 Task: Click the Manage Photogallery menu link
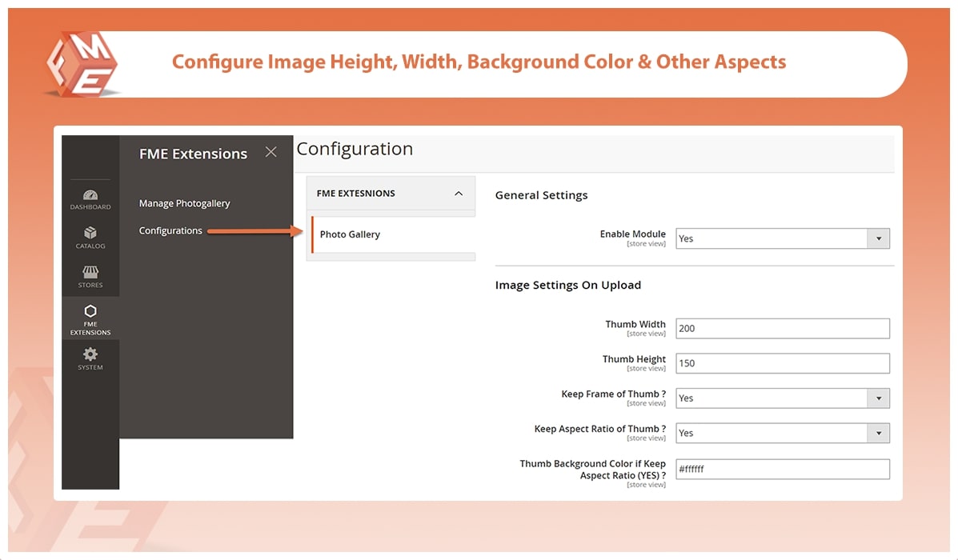pyautogui.click(x=184, y=203)
